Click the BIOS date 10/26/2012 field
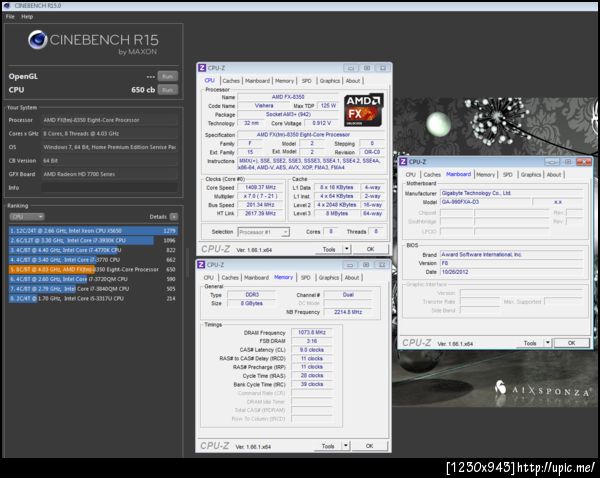The width and height of the screenshot is (600, 478). tap(512, 272)
